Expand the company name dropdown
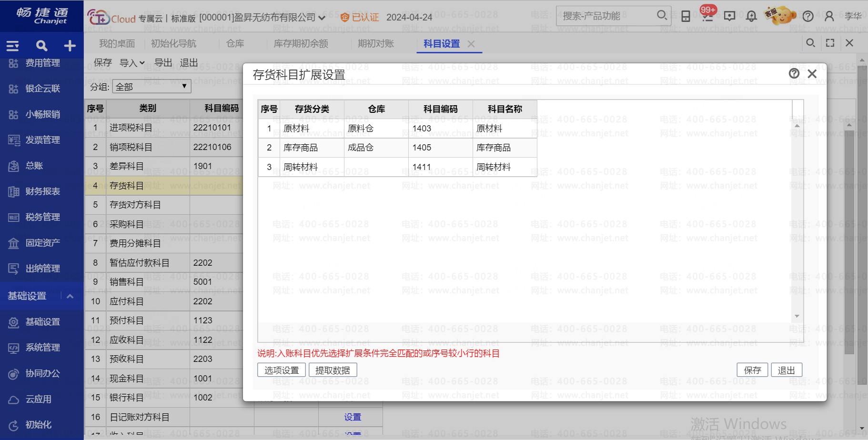This screenshot has width=868, height=440. [x=322, y=18]
